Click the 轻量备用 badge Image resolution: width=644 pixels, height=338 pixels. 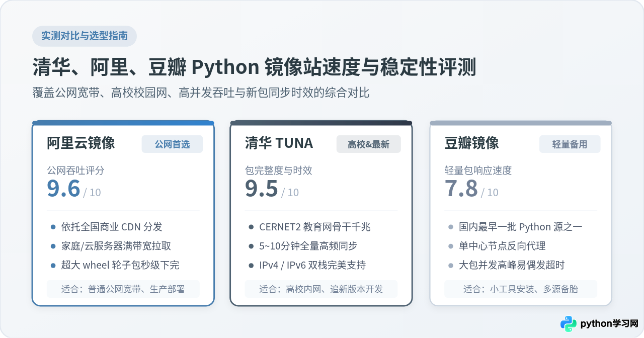point(570,144)
